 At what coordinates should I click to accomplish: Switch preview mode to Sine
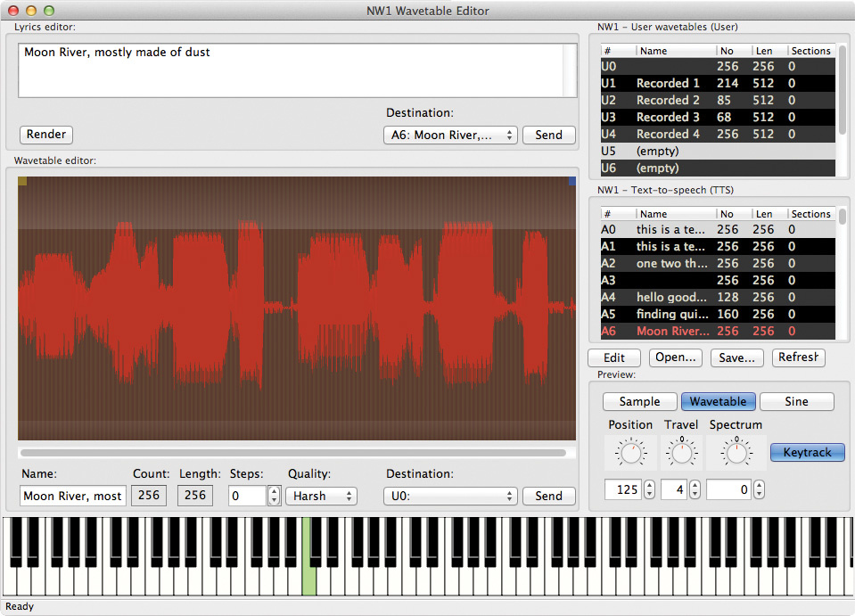796,402
